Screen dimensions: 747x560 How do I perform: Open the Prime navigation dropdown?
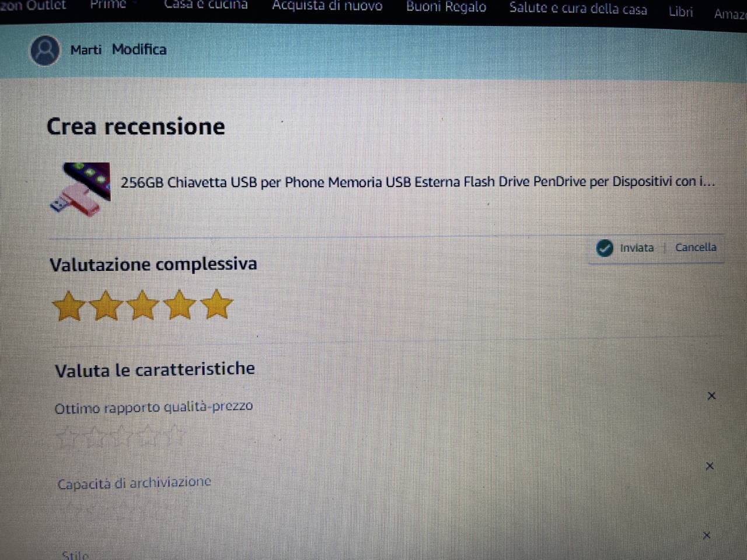pyautogui.click(x=109, y=5)
